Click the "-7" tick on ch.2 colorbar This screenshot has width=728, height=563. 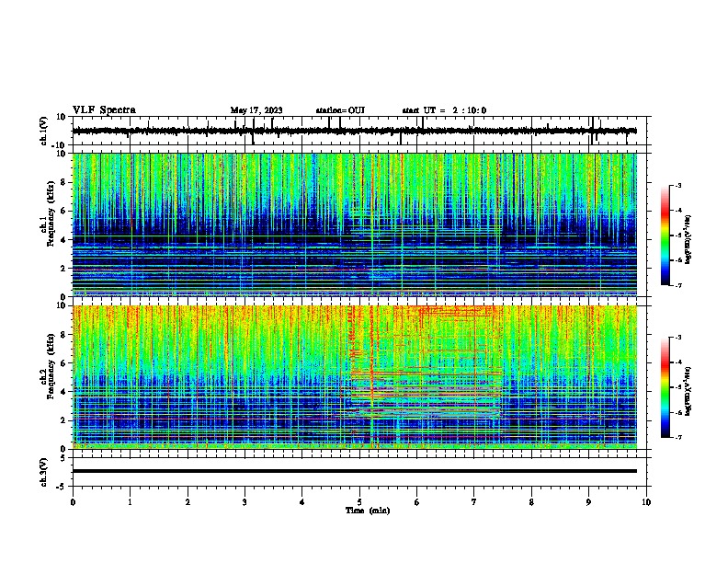(678, 437)
